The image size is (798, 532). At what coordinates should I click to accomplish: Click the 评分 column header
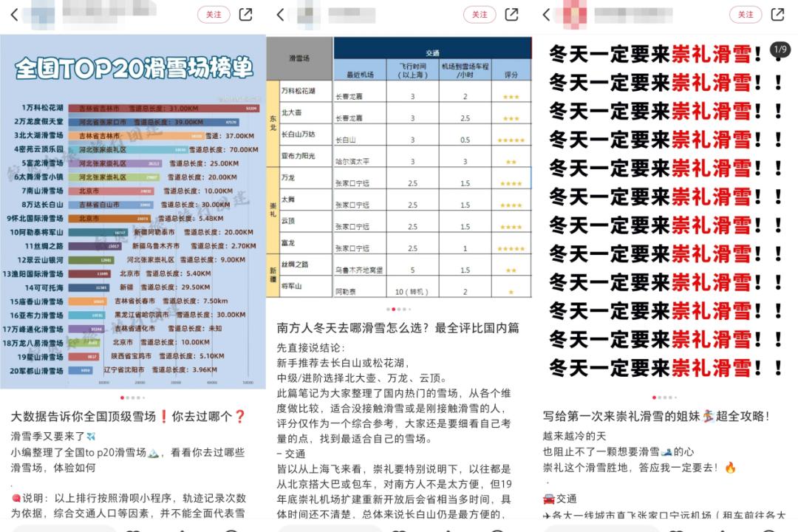(511, 70)
